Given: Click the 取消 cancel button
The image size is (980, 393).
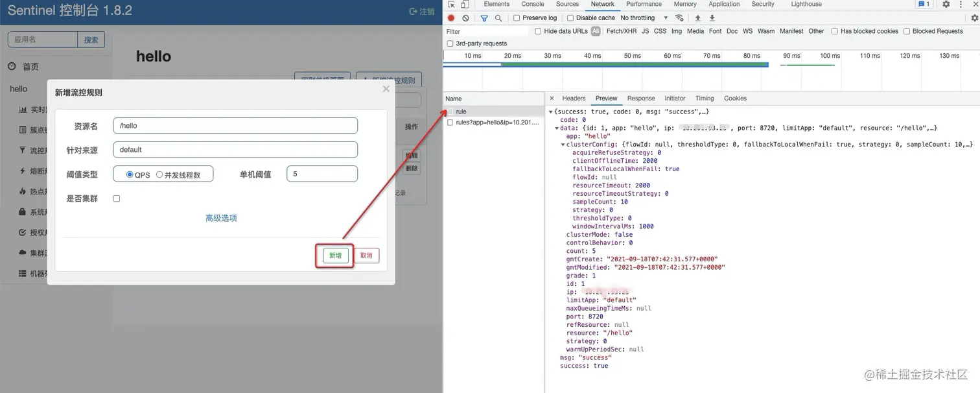Looking at the screenshot, I should tap(366, 256).
